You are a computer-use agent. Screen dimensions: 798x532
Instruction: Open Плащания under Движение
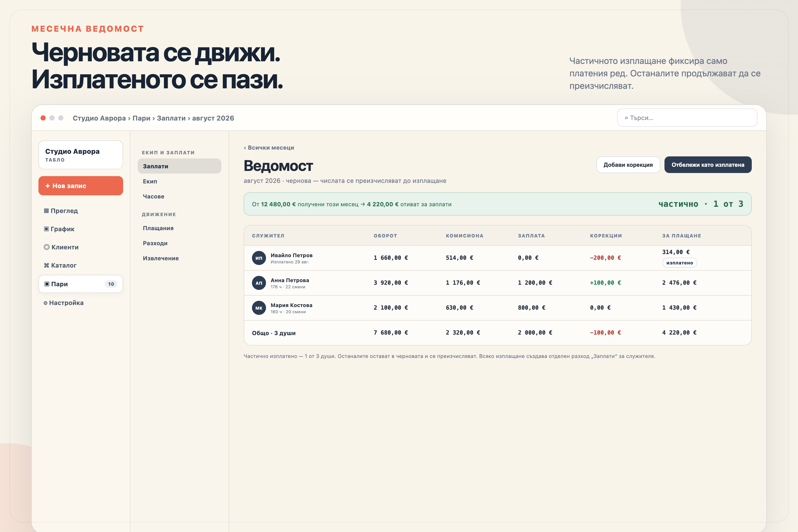pyautogui.click(x=179, y=228)
